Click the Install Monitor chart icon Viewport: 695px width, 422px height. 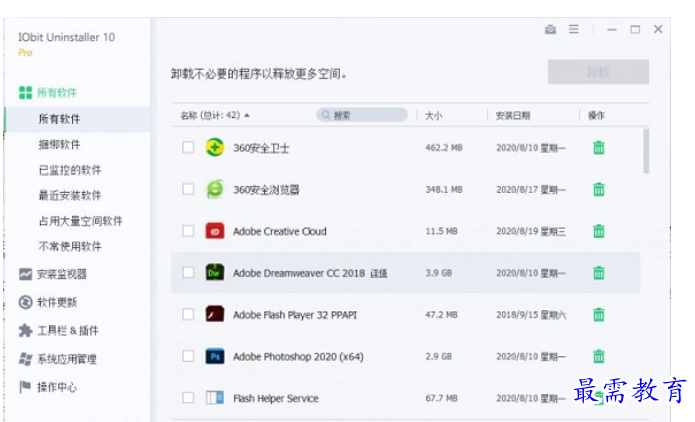25,274
